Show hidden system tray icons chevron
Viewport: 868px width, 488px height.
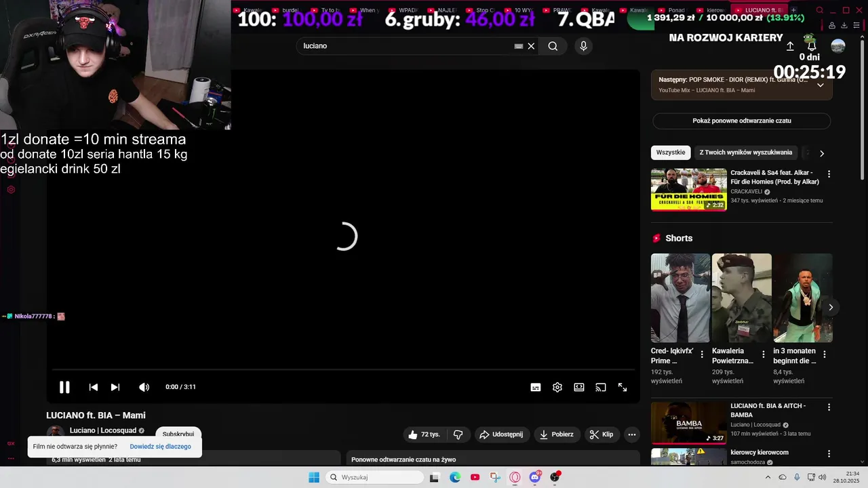tap(768, 477)
